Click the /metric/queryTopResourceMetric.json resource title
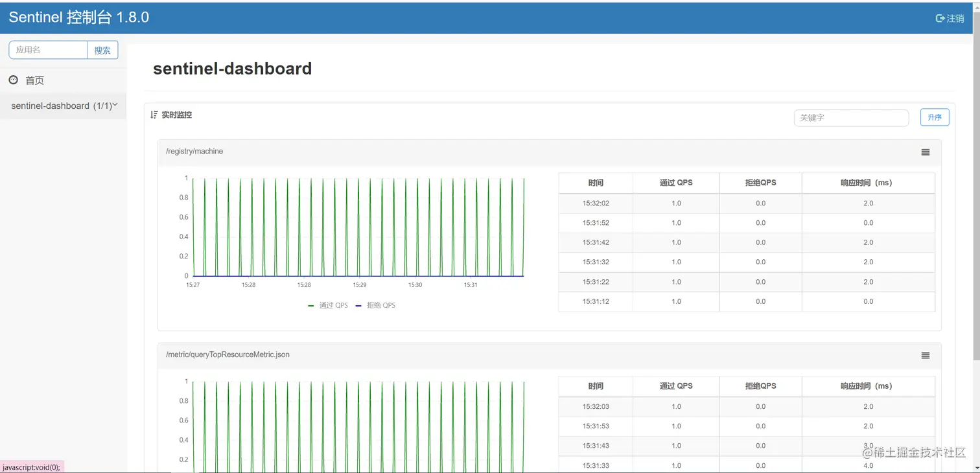Viewport: 980px width, 473px height. coord(228,354)
